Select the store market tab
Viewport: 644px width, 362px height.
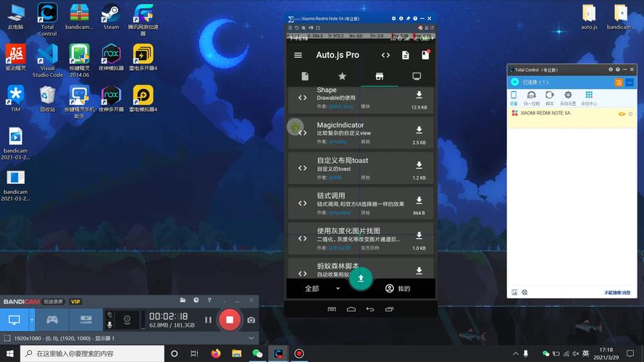coord(380,76)
